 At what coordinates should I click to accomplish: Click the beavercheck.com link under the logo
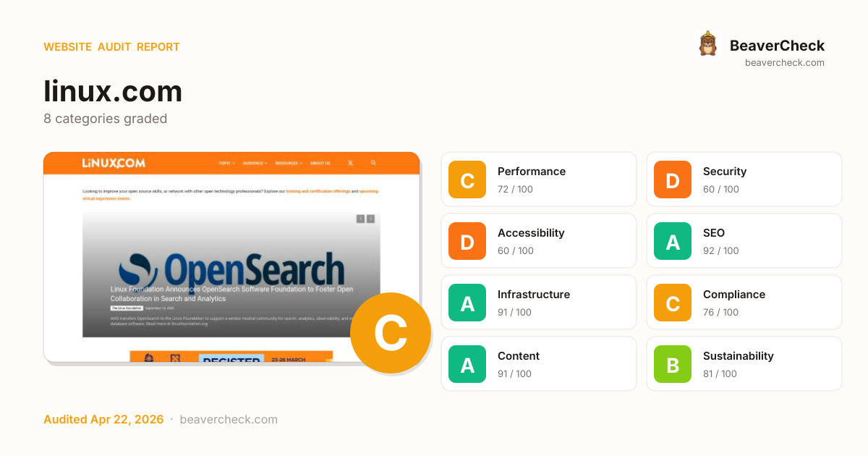click(785, 62)
